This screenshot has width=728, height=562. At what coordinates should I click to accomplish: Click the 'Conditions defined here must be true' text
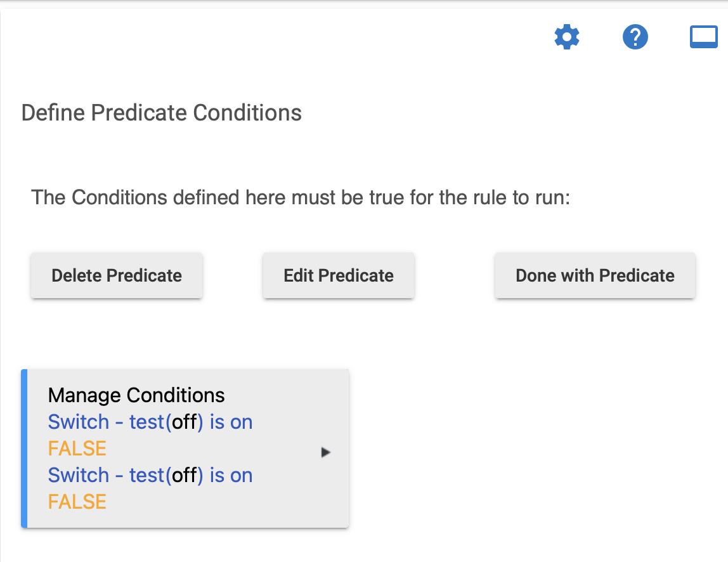[x=301, y=197]
